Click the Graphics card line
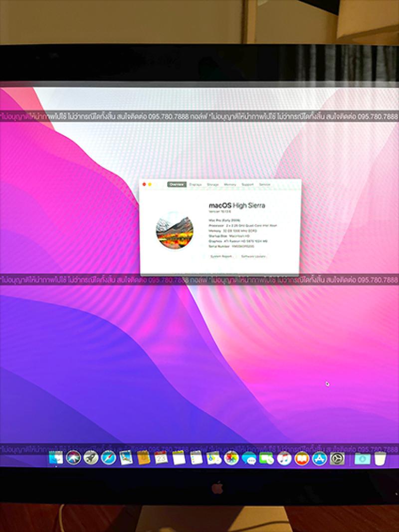The height and width of the screenshot is (532, 399). 238,241
